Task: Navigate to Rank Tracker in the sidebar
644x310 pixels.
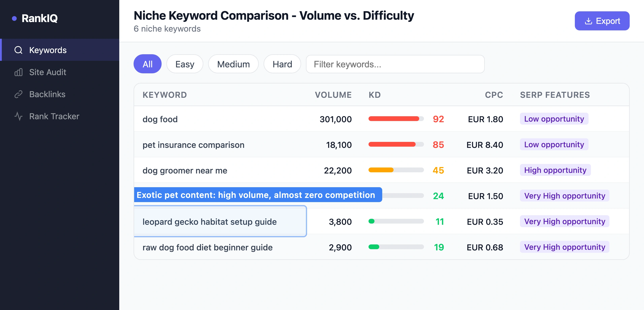Action: [x=54, y=116]
